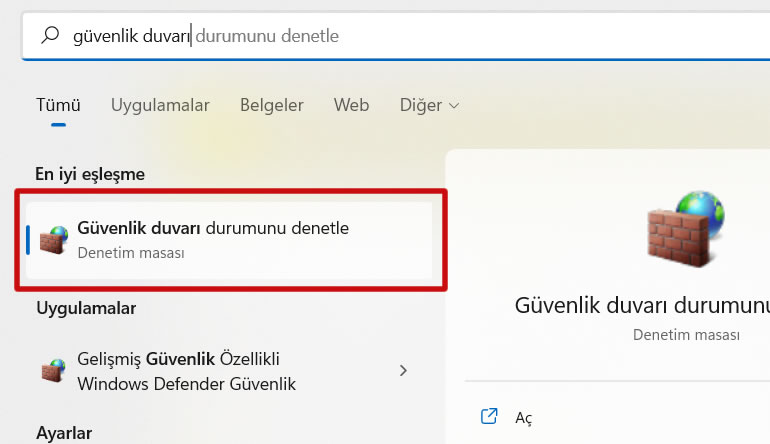This screenshot has width=770, height=444.
Task: Expand the Diğer filter dropdown
Action: tap(429, 105)
